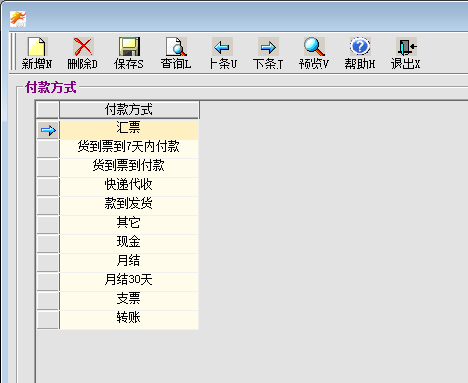
Task: Click the row selector beside 转账
Action: tap(48, 320)
